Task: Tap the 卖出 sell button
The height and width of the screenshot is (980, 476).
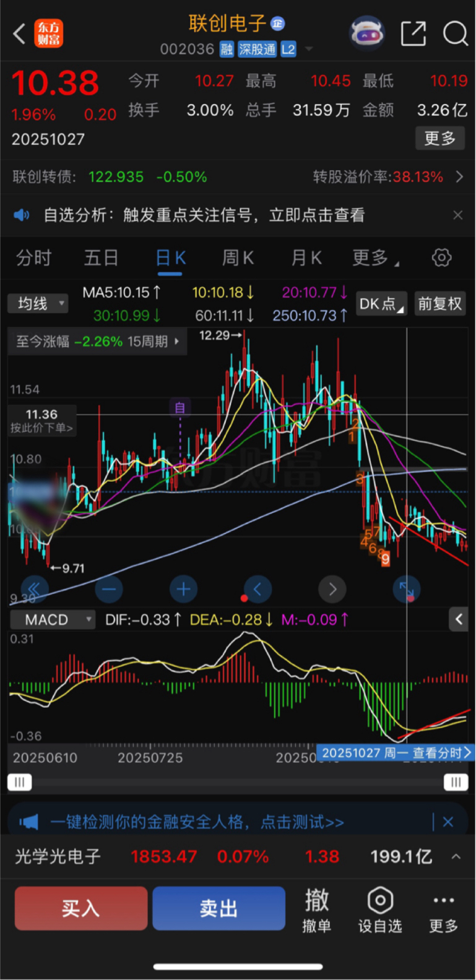Action: 219,908
